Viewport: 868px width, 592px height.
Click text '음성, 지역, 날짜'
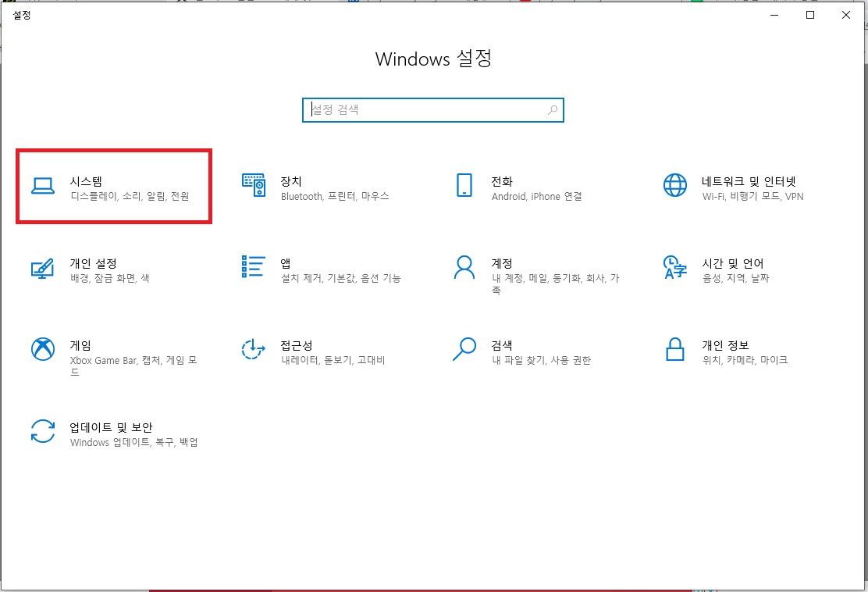(x=736, y=278)
